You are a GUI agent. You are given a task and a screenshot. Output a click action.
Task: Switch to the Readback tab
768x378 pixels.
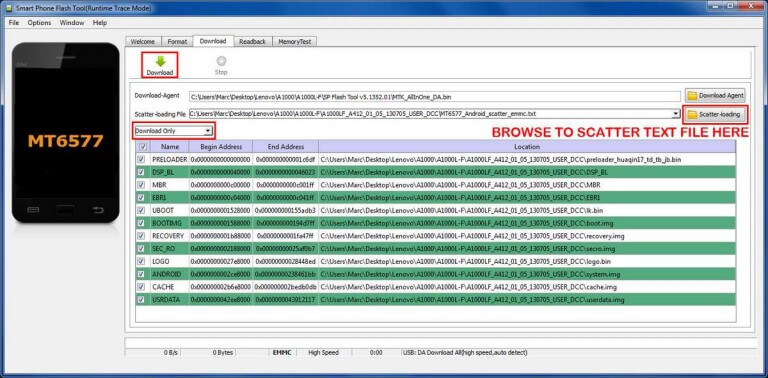tap(252, 42)
